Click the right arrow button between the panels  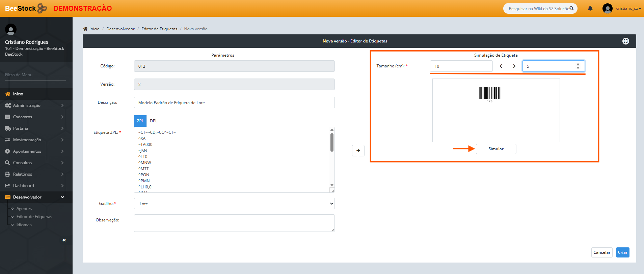click(x=358, y=150)
